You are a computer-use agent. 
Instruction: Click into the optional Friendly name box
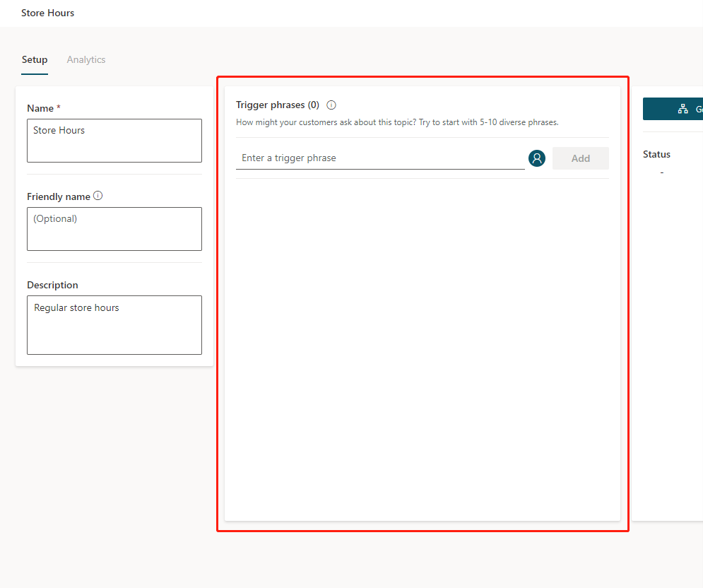(x=114, y=228)
